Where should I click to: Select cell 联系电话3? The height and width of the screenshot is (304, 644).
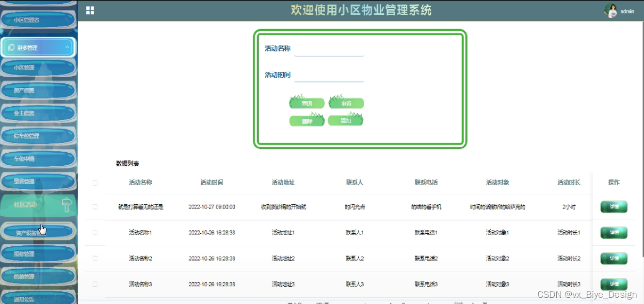pos(426,284)
